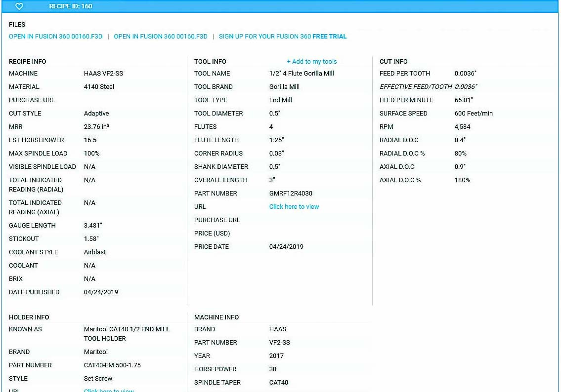Image resolution: width=561 pixels, height=392 pixels.
Task: Click the 1/2" 4 Flute Gorilla Mill name
Action: coord(302,73)
